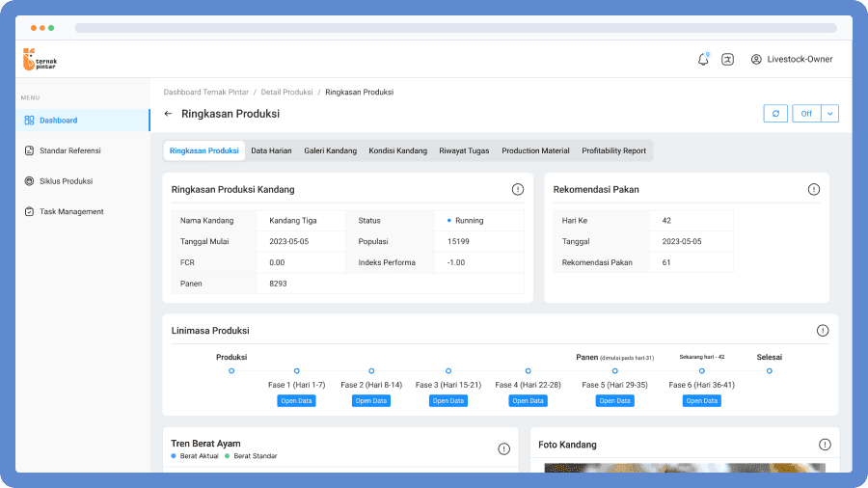The height and width of the screenshot is (488, 868).
Task: Click the Kandang Tiga name value
Action: [x=293, y=220]
